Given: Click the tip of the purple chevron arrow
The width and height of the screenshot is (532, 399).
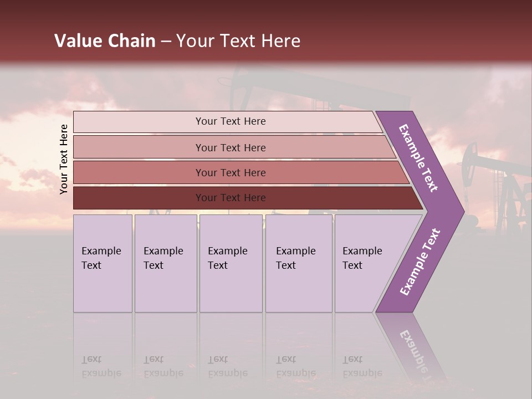Looking at the screenshot, I should pyautogui.click(x=461, y=211).
